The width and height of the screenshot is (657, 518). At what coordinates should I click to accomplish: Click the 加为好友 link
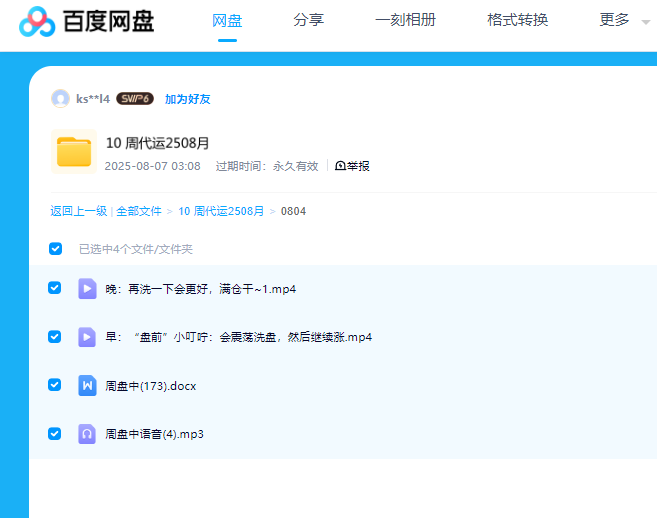tap(188, 99)
